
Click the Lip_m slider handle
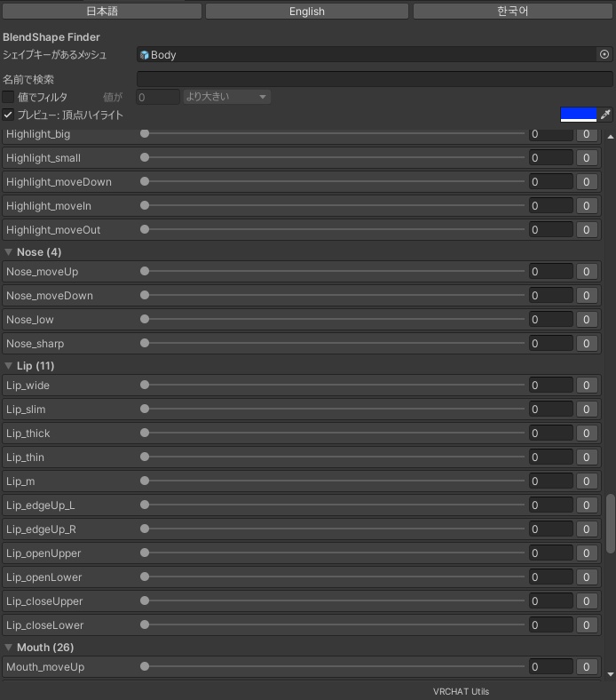tap(145, 481)
